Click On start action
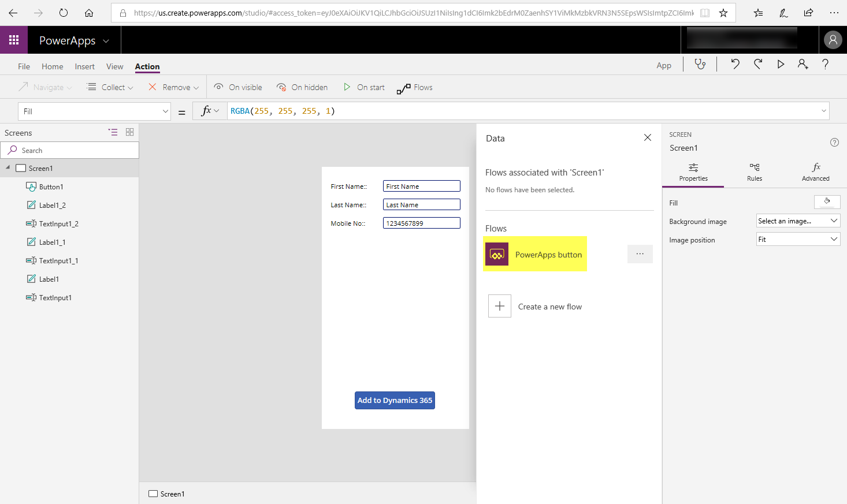 (364, 87)
